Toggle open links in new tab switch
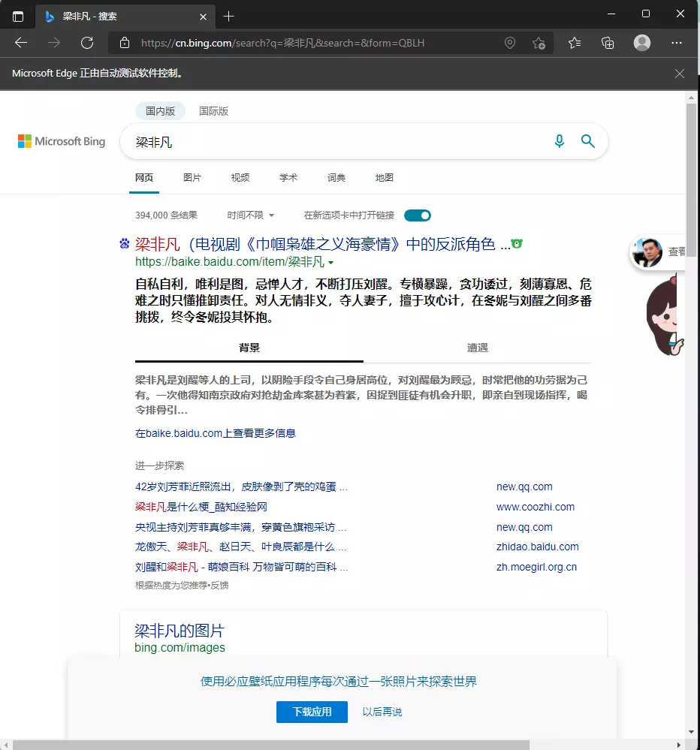 [x=418, y=215]
